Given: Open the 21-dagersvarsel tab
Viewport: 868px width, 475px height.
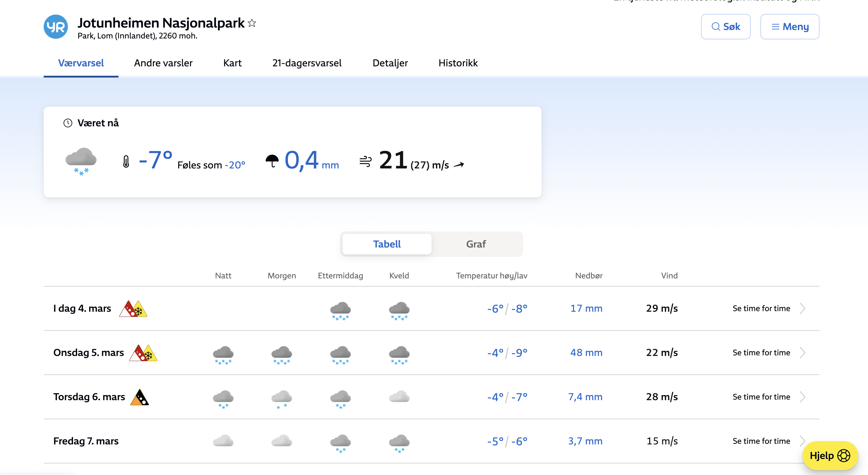Looking at the screenshot, I should 307,63.
